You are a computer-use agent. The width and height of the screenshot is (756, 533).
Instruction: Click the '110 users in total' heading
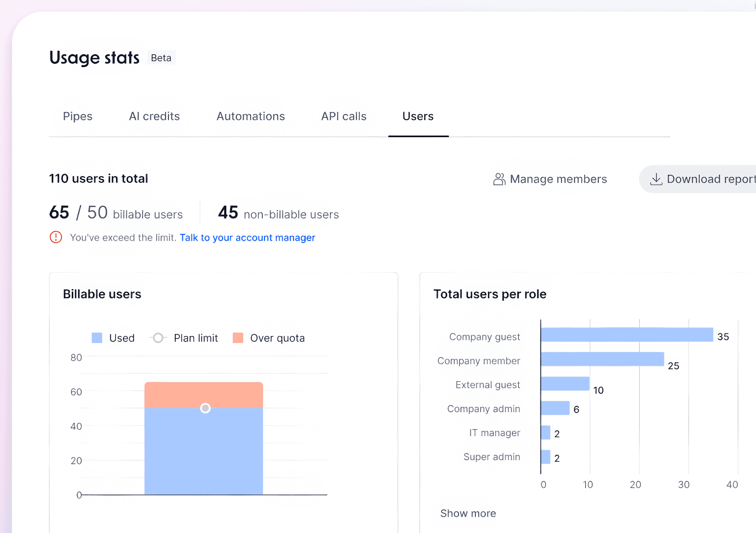(x=99, y=179)
